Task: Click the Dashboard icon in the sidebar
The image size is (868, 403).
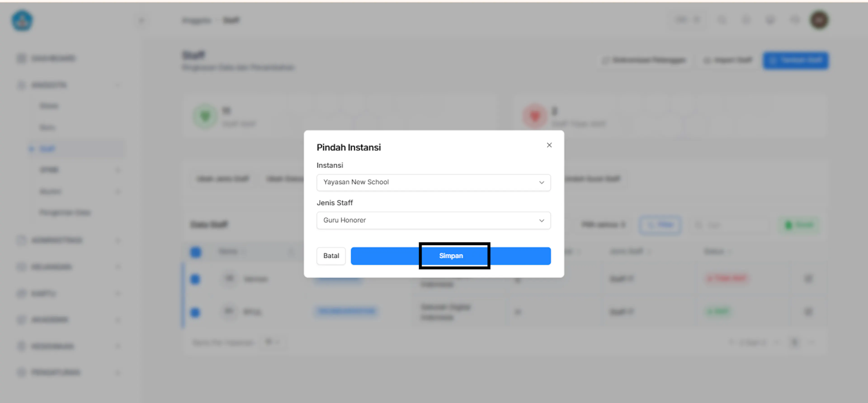Action: point(21,58)
